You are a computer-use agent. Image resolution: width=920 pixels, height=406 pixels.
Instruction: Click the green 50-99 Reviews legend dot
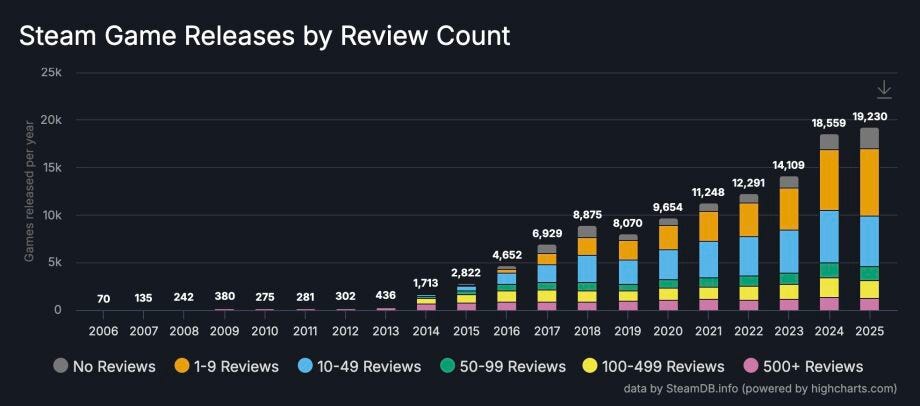447,366
